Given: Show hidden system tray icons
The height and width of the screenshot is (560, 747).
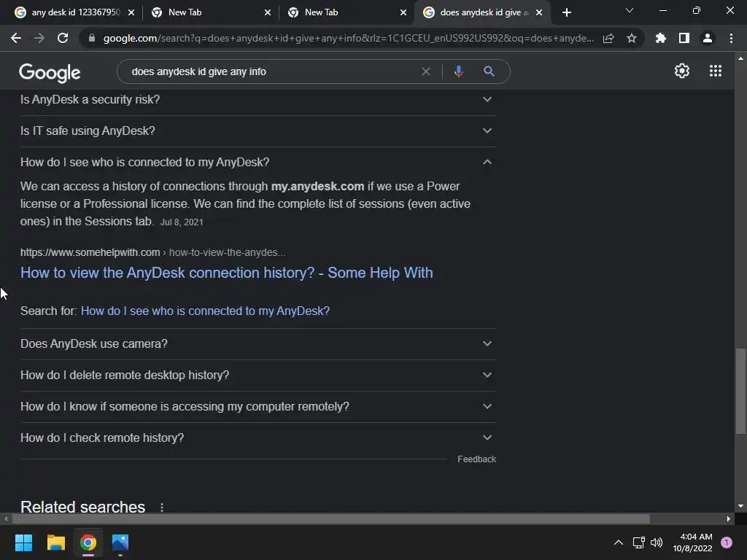Looking at the screenshot, I should coord(619,542).
